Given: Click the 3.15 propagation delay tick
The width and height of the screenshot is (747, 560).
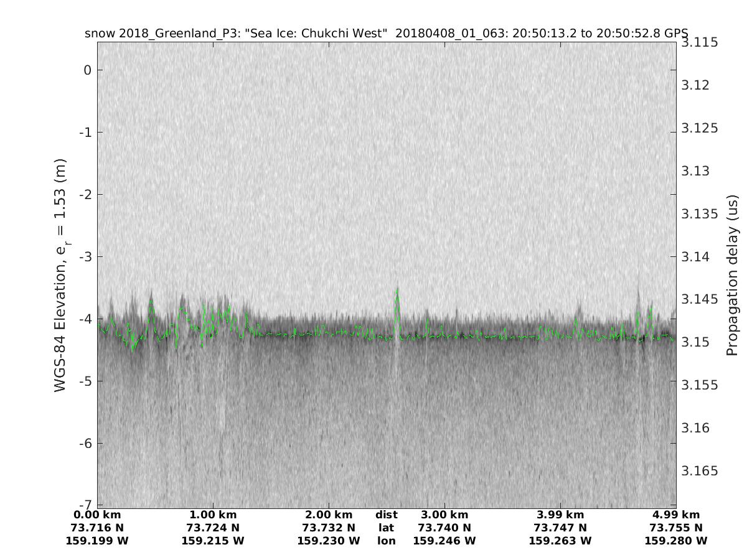Looking at the screenshot, I should pos(696,343).
